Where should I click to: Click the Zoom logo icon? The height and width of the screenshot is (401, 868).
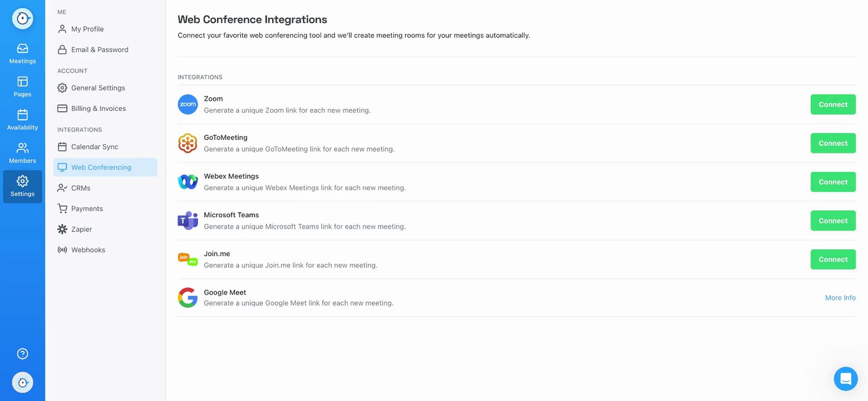pos(188,104)
